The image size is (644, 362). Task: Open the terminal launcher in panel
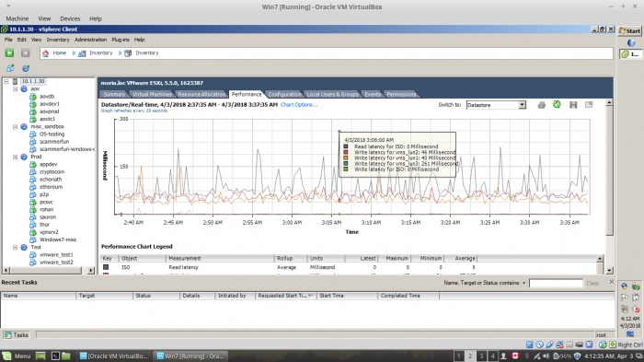click(x=55, y=356)
